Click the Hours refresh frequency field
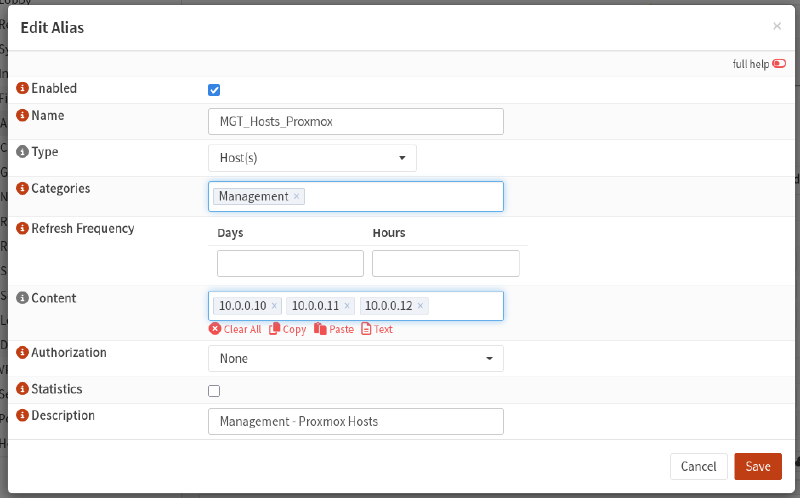Screen dimensions: 800x498 point(446,263)
